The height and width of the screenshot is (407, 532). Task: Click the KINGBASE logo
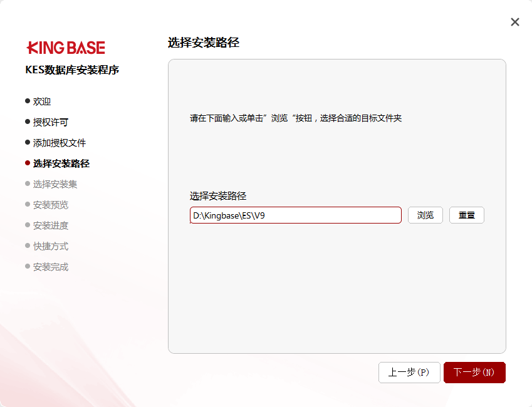coord(66,48)
